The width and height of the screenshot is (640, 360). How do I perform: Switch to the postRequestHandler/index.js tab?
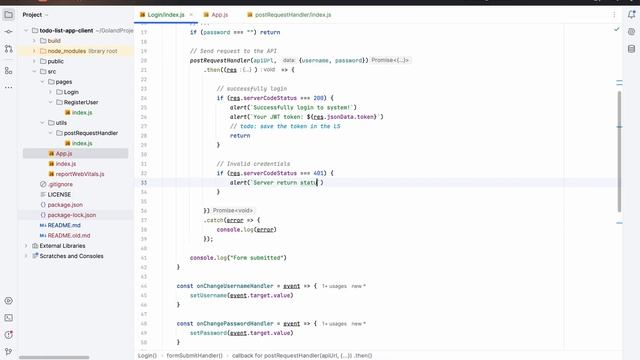[x=289, y=15]
